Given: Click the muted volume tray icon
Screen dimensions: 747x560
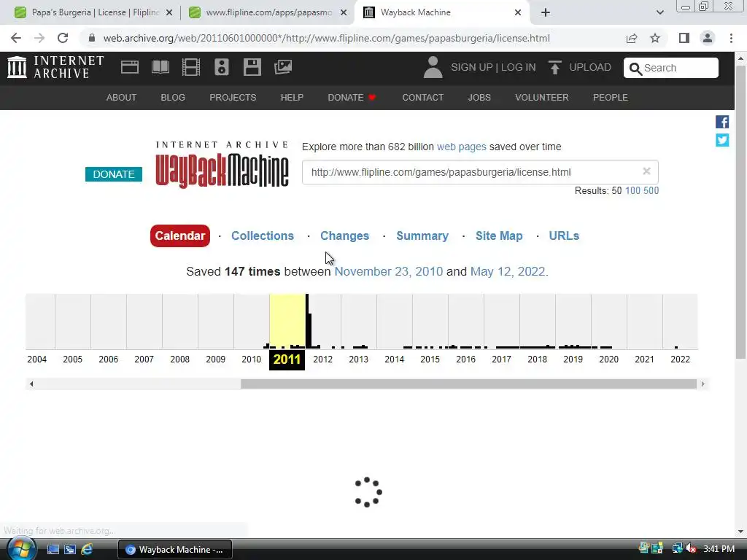Looking at the screenshot, I should (690, 549).
